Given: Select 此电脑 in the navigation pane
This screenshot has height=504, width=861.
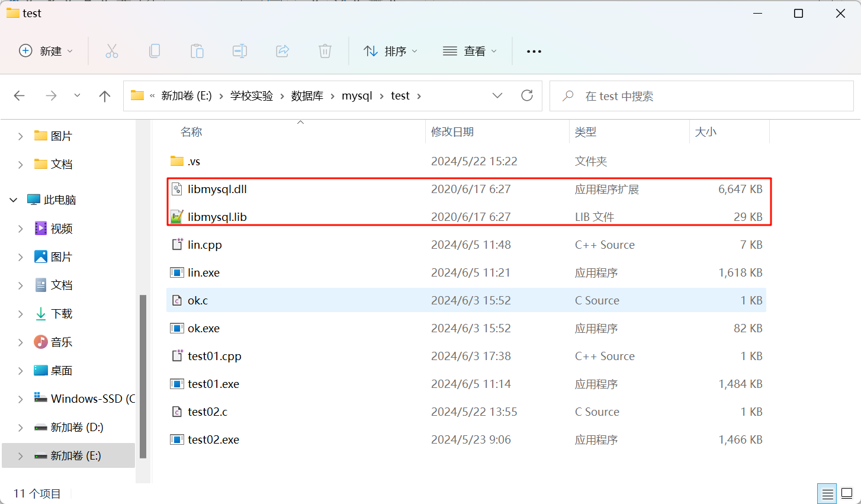Looking at the screenshot, I should coord(60,200).
